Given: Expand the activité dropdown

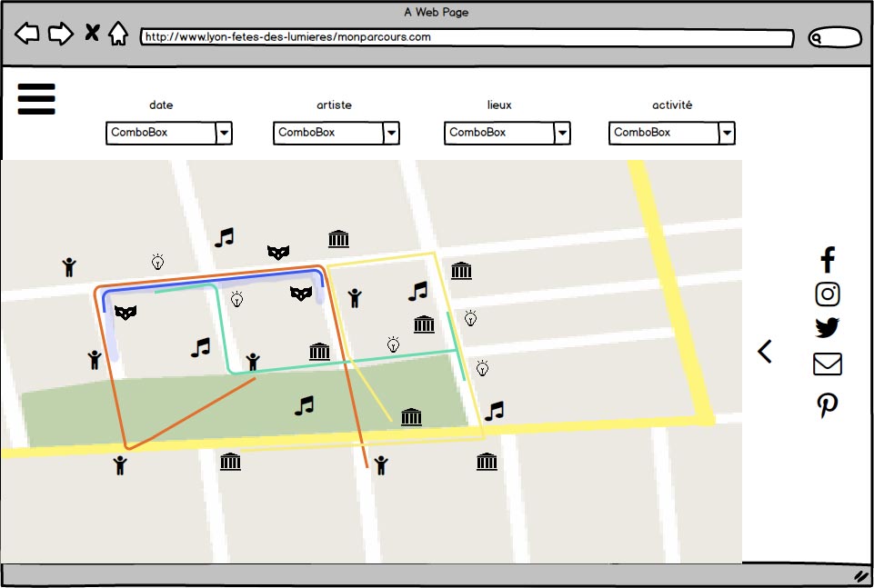Looking at the screenshot, I should point(726,133).
